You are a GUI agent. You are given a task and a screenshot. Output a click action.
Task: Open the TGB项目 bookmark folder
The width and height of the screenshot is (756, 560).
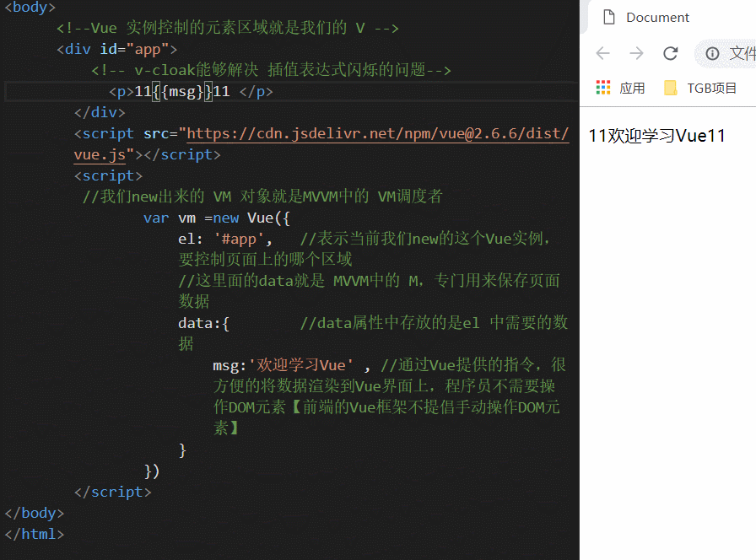click(700, 89)
